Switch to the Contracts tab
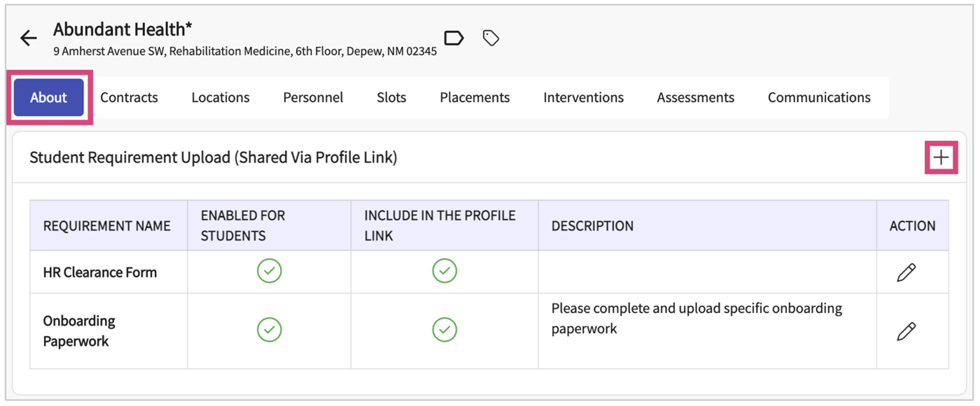The image size is (980, 406). click(129, 97)
